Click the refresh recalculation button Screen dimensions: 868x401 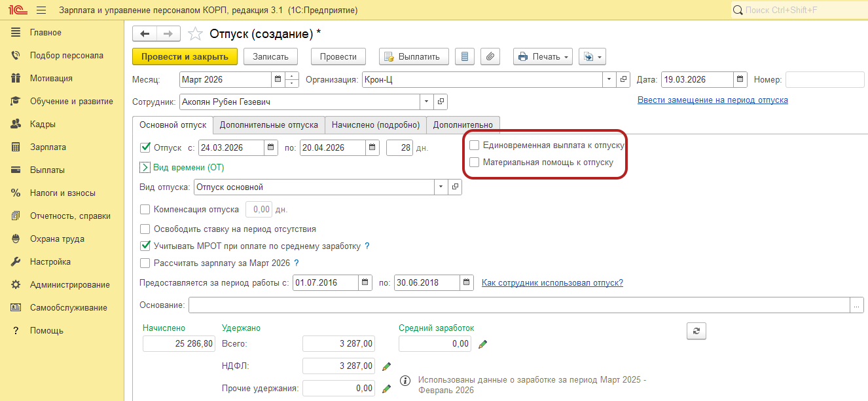coord(696,331)
